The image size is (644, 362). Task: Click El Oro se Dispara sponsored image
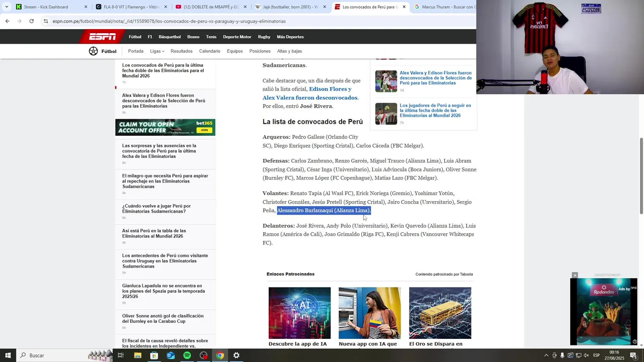440,313
